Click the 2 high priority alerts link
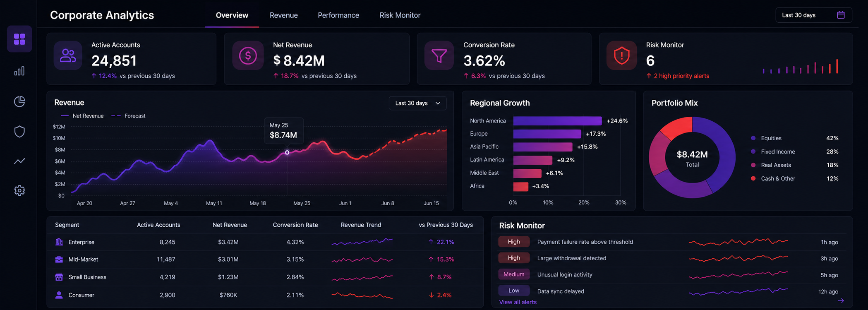Screen dimensions: 868x310 coord(681,76)
